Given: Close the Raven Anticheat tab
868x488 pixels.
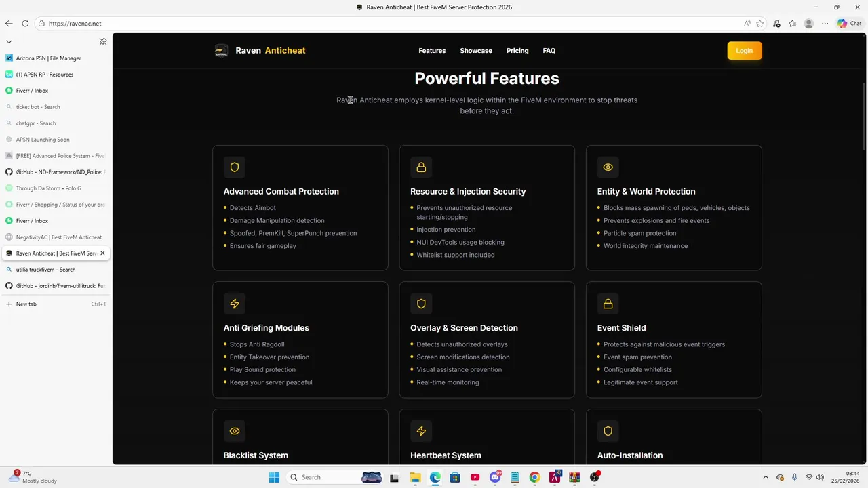Looking at the screenshot, I should 102,253.
